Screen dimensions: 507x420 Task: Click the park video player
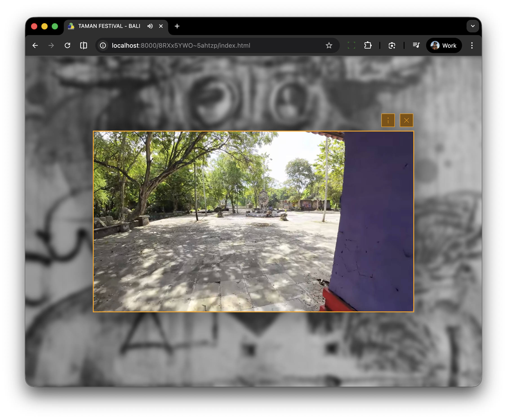click(x=253, y=221)
